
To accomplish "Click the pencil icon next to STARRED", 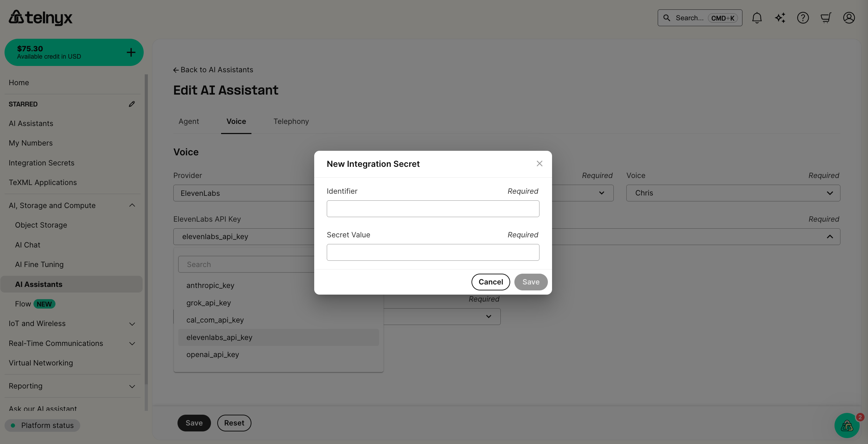I will (x=131, y=104).
